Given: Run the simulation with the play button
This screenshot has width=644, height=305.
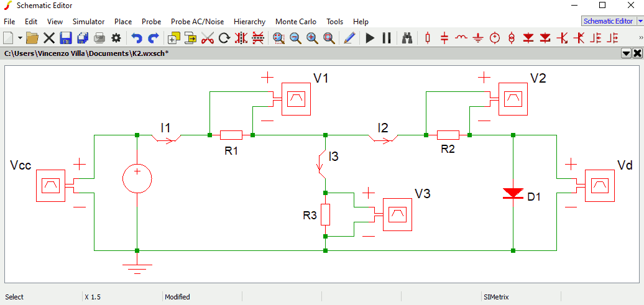Looking at the screenshot, I should [x=370, y=38].
